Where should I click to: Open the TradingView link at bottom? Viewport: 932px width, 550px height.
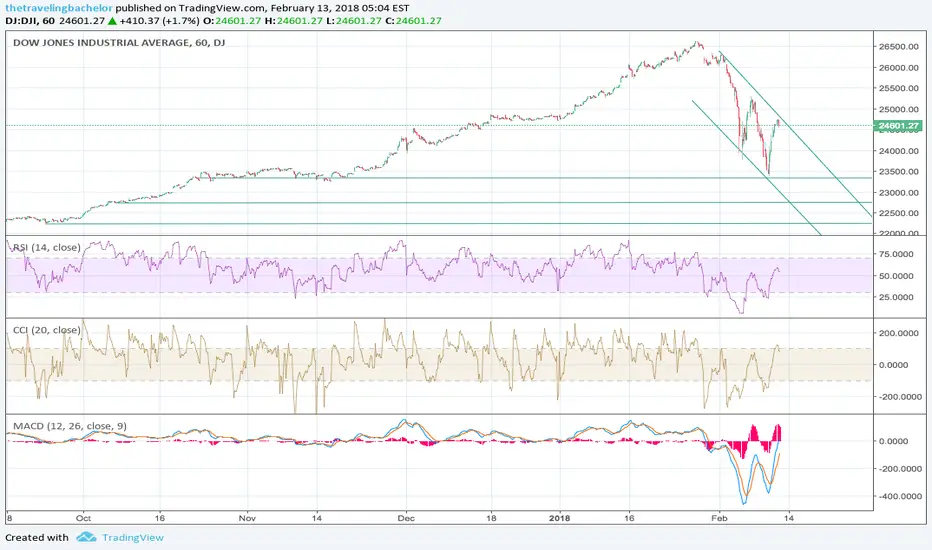pos(133,538)
